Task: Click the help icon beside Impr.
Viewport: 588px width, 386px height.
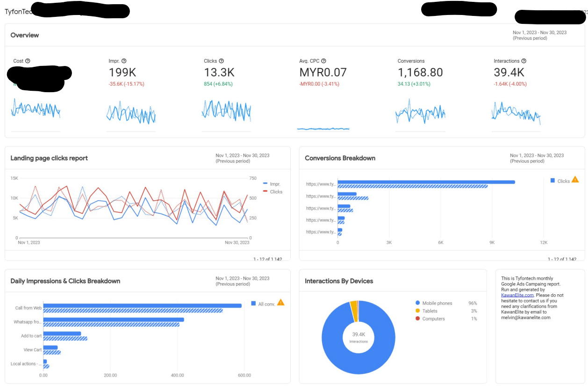Action: coord(124,61)
